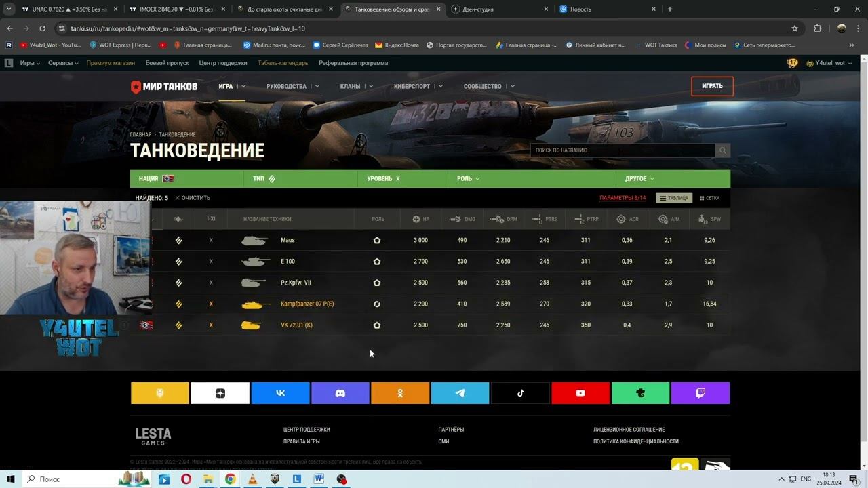Open the Сервисы dropdown

(x=63, y=63)
